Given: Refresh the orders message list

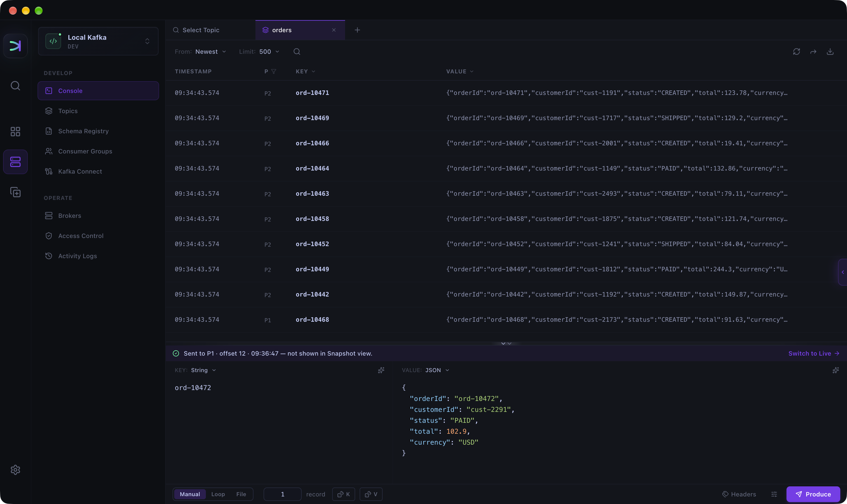Looking at the screenshot, I should coord(796,52).
